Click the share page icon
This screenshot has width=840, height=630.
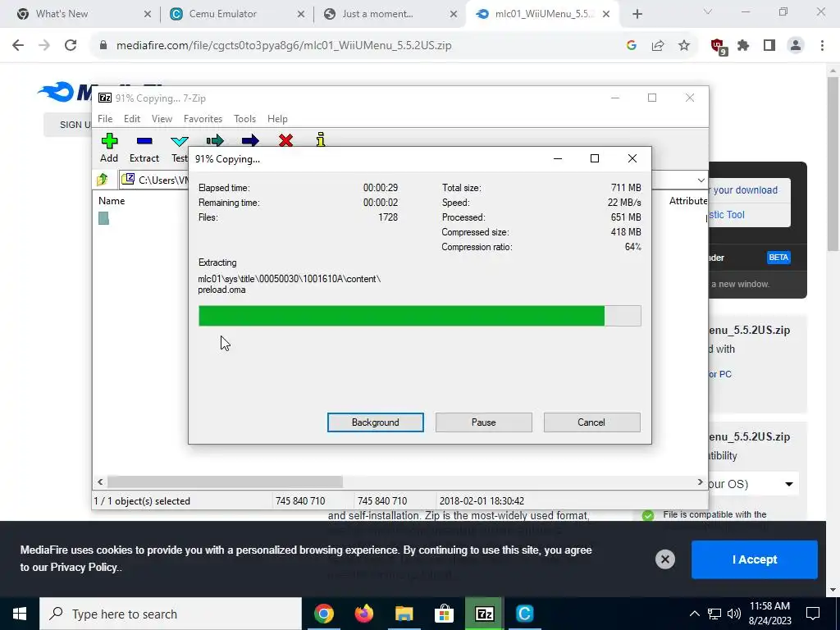tap(658, 46)
